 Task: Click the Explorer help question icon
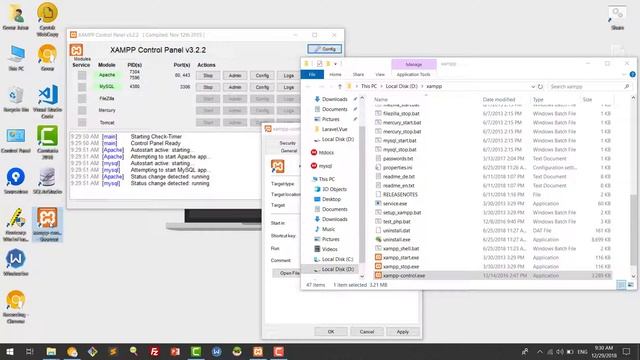(x=632, y=74)
